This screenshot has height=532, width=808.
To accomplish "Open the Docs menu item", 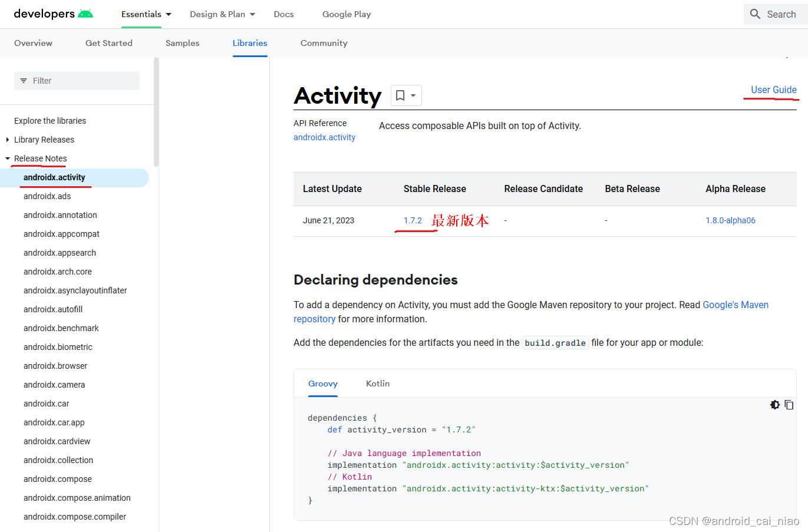I will point(283,14).
